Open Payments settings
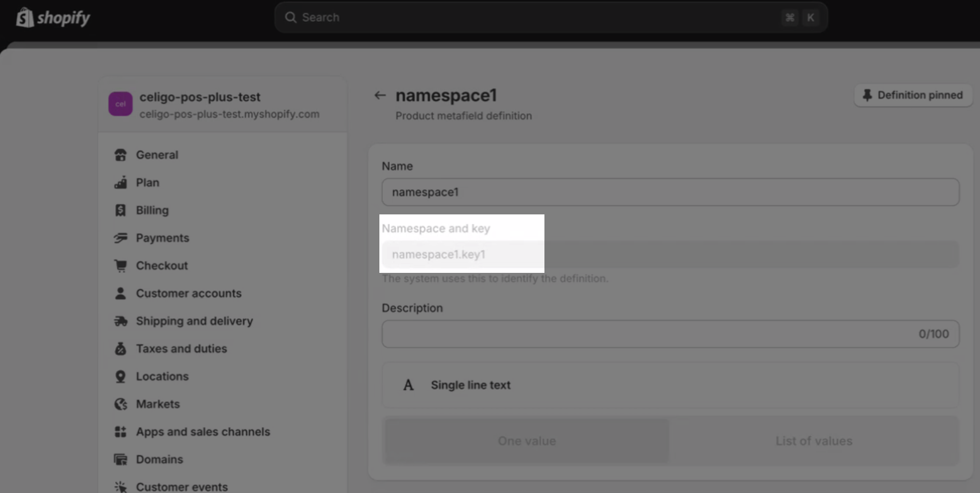 (x=162, y=238)
